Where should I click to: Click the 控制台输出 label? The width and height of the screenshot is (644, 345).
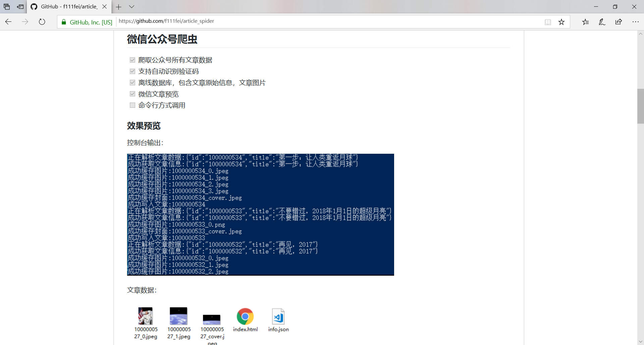pos(145,143)
